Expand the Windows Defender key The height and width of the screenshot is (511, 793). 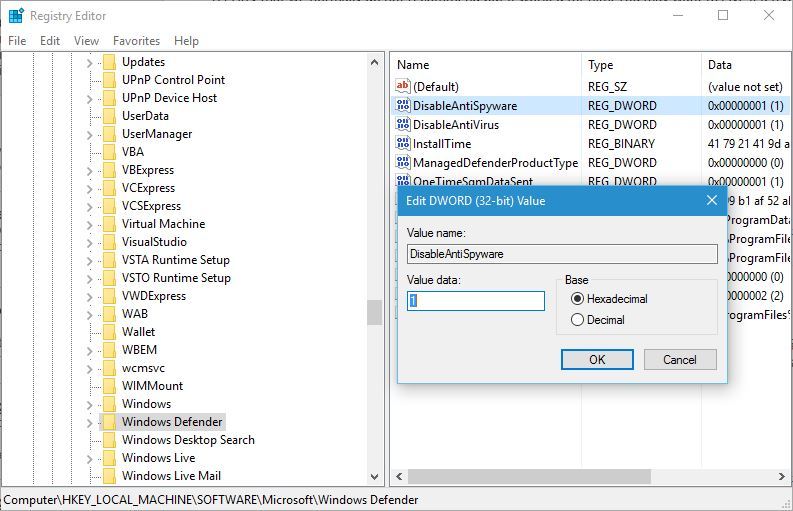[90, 422]
